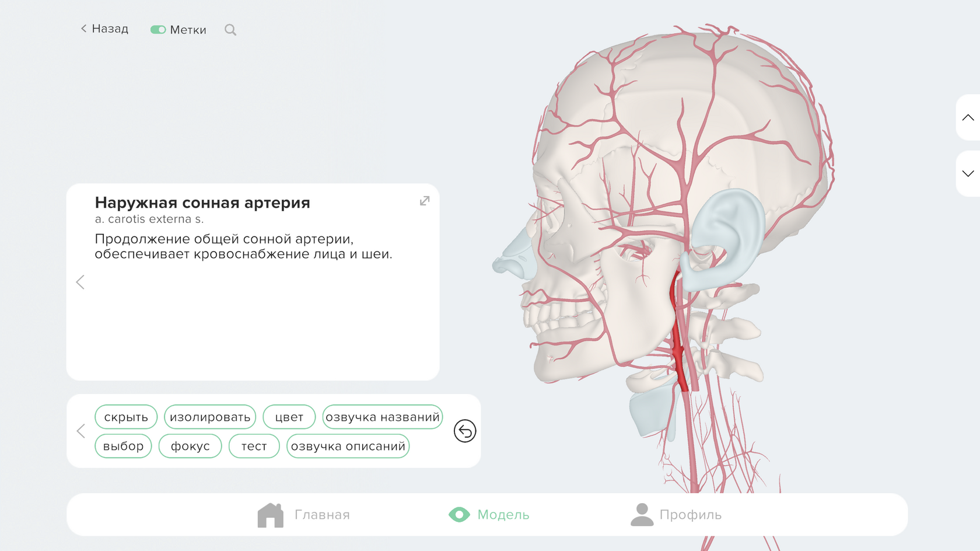This screenshot has width=980, height=551.
Task: Click the person icon next to Профиль
Action: pyautogui.click(x=642, y=514)
